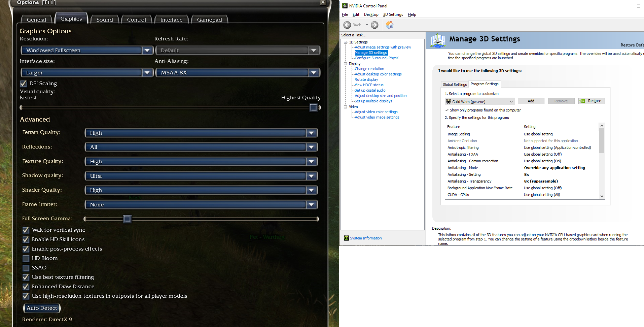Click the Back arrow icon in NVIDIA Control Panel

point(347,25)
